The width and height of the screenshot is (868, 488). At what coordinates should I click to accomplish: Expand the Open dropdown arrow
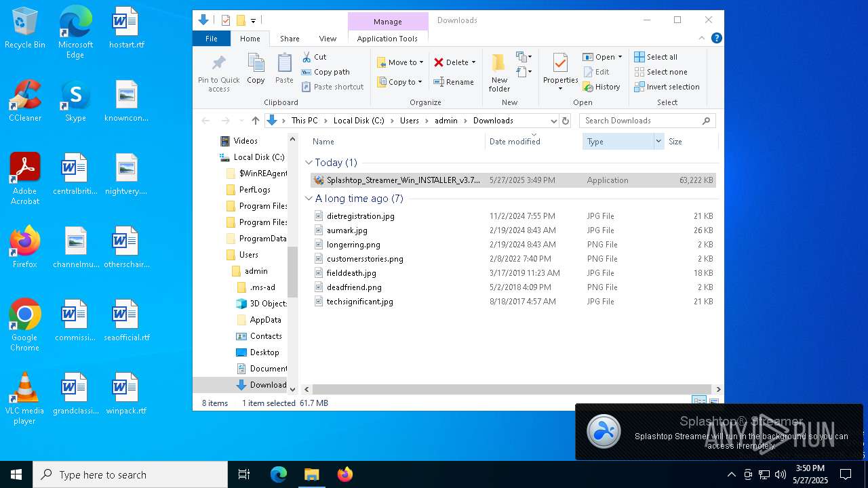pos(620,57)
